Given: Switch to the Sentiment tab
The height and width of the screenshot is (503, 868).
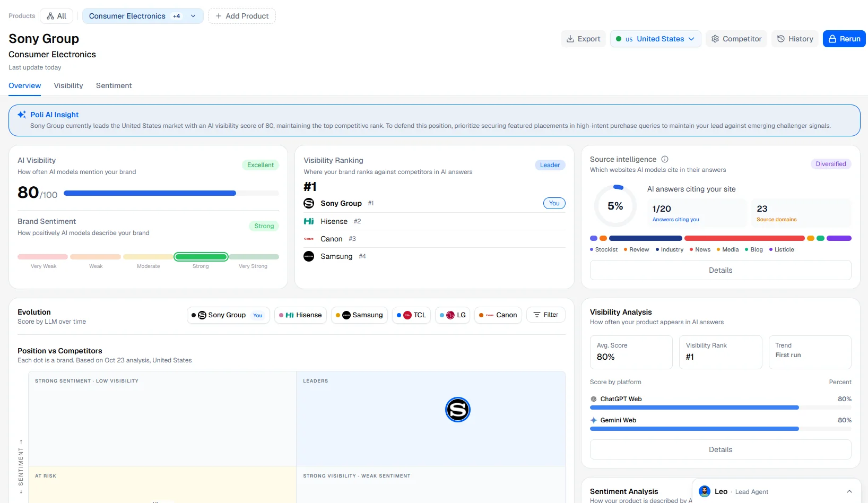Looking at the screenshot, I should coord(114,85).
